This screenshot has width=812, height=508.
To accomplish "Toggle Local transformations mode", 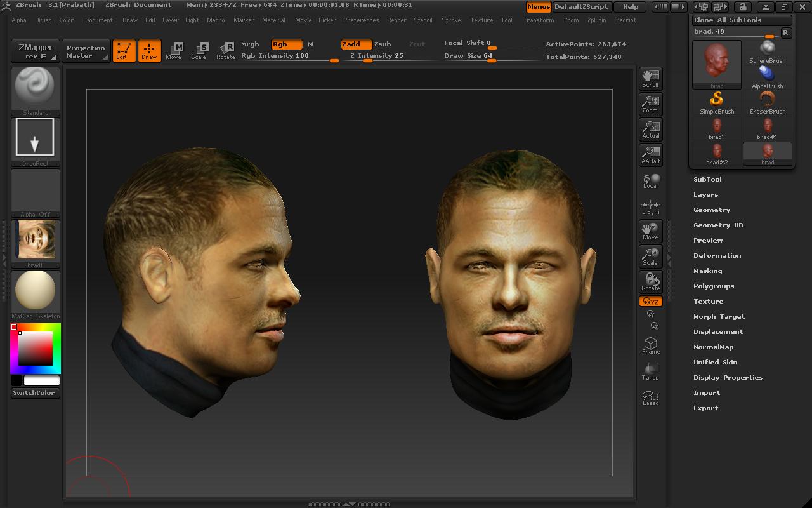I will (x=650, y=181).
